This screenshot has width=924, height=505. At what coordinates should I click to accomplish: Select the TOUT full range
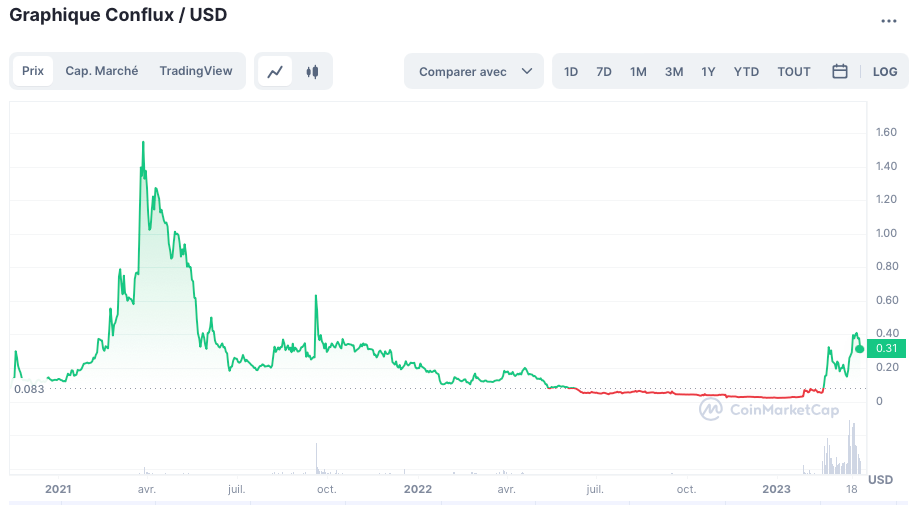(x=794, y=72)
